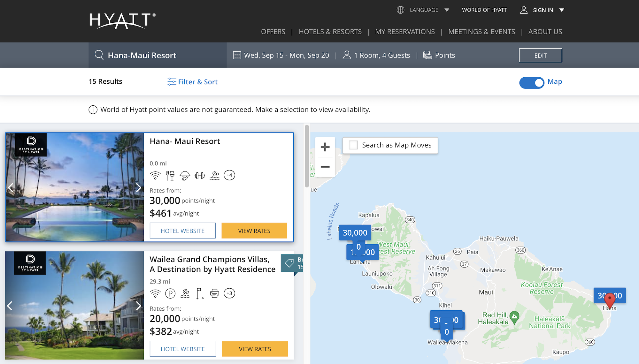Select the Wed, Sep 15 - Mon, Sep 20 dates

(x=287, y=55)
